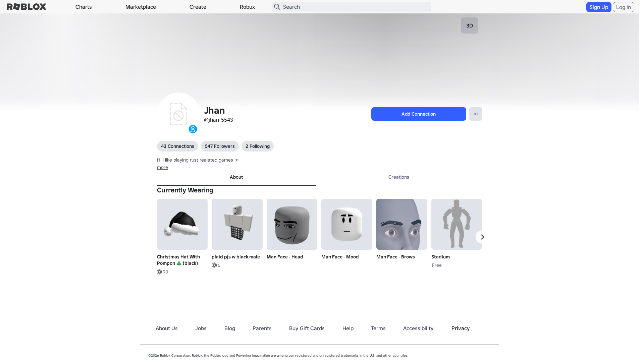Open the About Us footer link
The width and height of the screenshot is (644, 362).
pyautogui.click(x=167, y=328)
